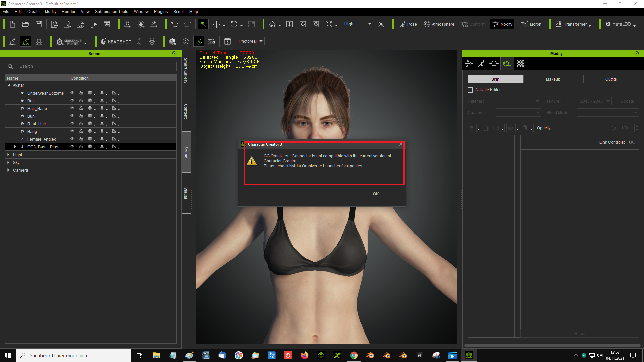Open the Substance Painter tool
644x362 pixels.
click(x=69, y=42)
